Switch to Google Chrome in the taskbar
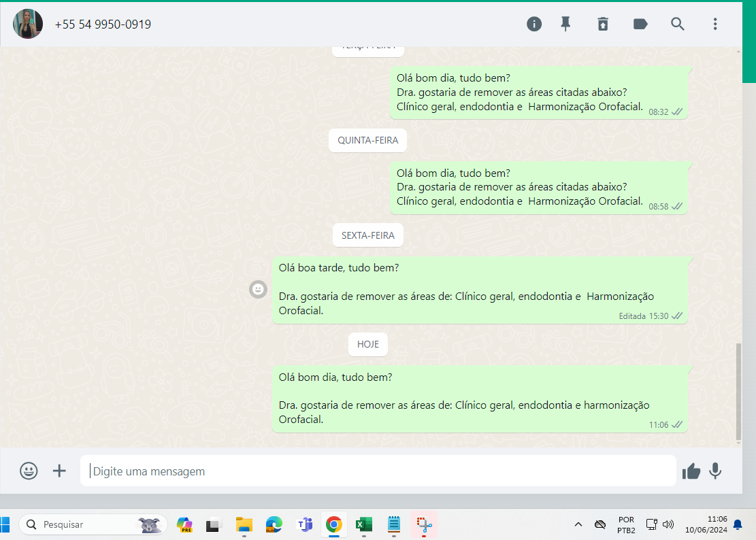This screenshot has height=540, width=756. (x=333, y=524)
